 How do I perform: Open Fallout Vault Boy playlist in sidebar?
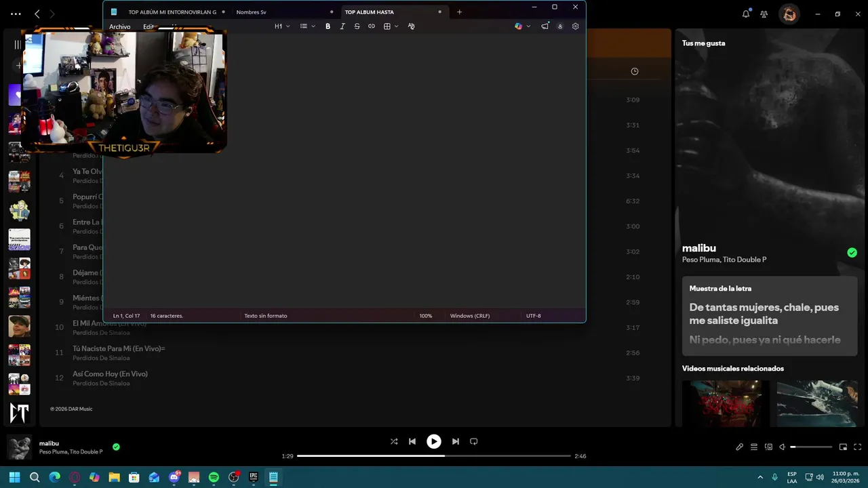19,211
